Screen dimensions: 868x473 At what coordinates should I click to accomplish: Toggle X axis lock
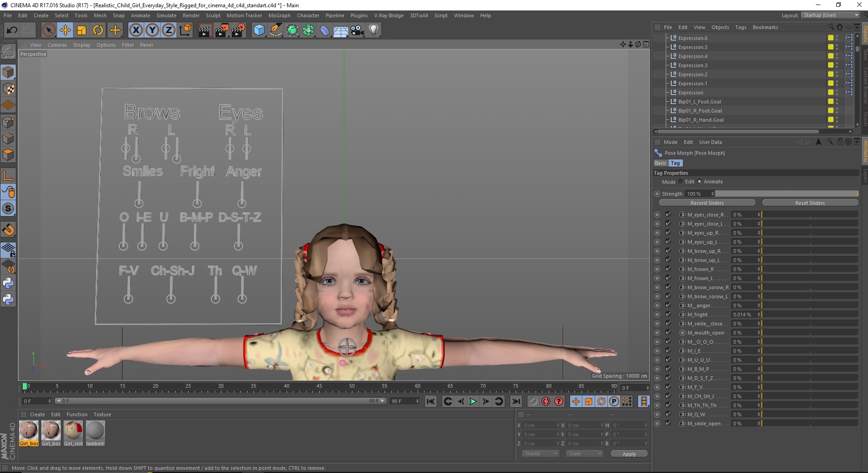(136, 30)
